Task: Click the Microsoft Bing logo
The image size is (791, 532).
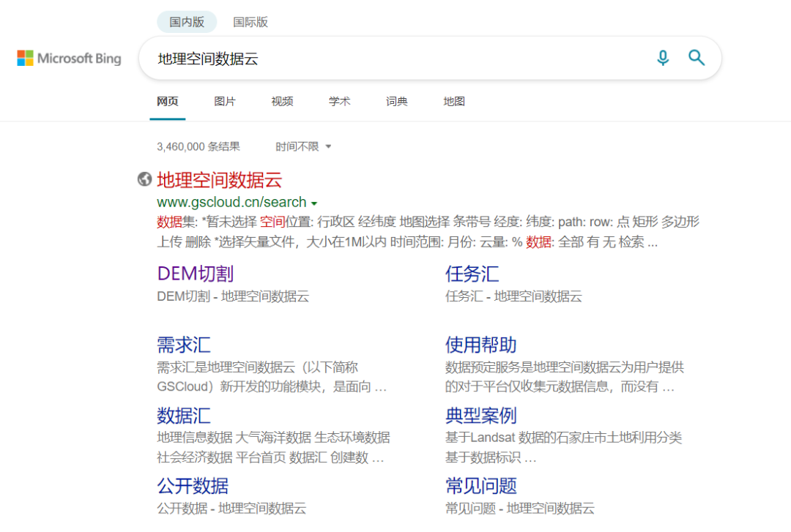Action: pyautogui.click(x=69, y=58)
